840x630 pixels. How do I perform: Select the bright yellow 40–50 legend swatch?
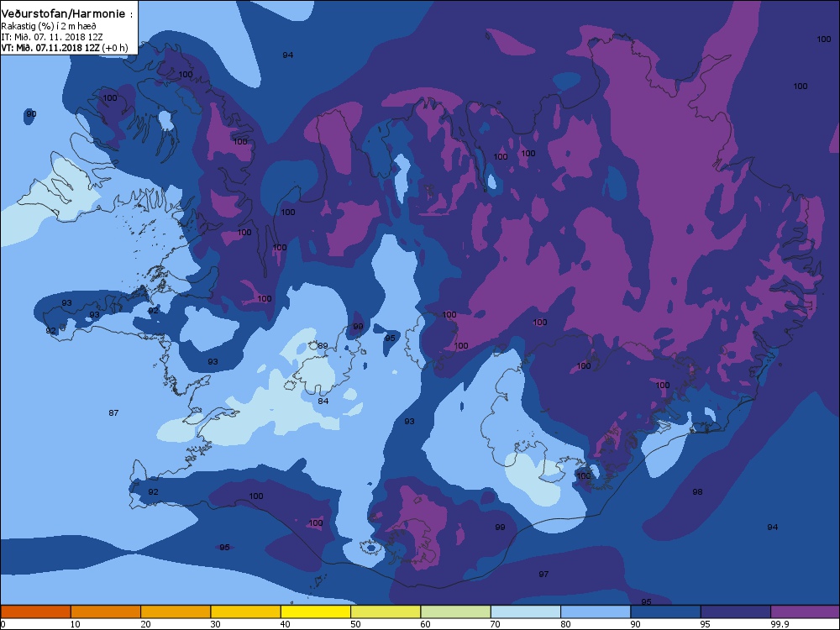(x=316, y=612)
